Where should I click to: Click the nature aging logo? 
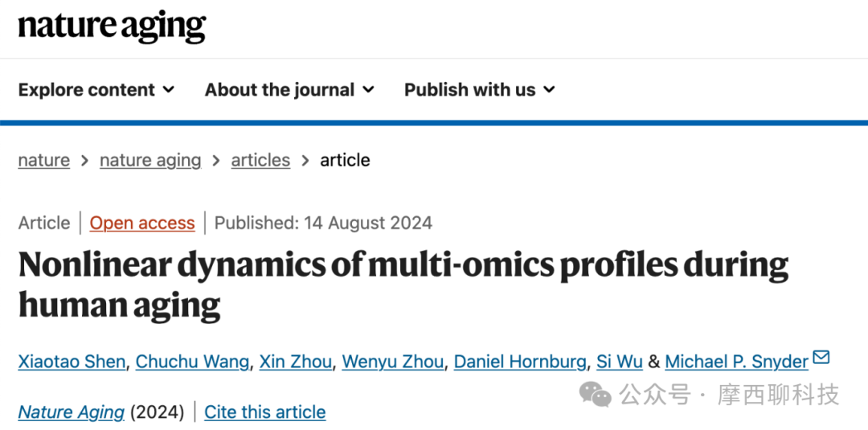(x=112, y=27)
